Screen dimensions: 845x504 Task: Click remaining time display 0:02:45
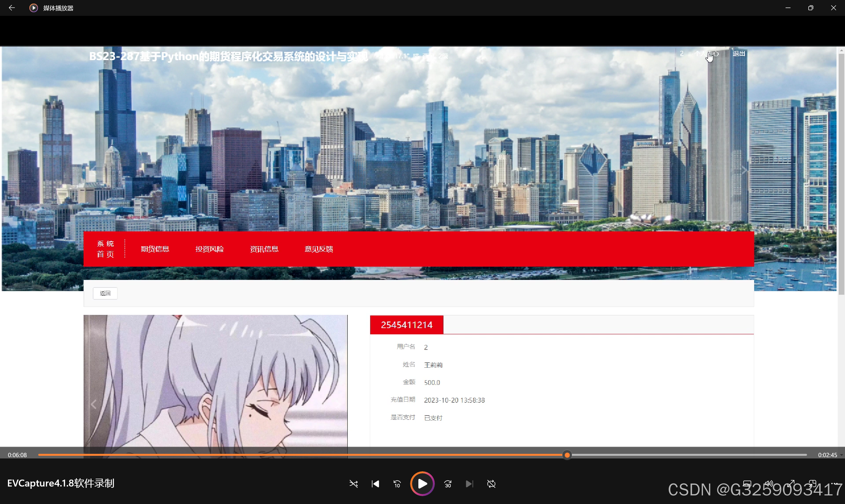pos(827,455)
